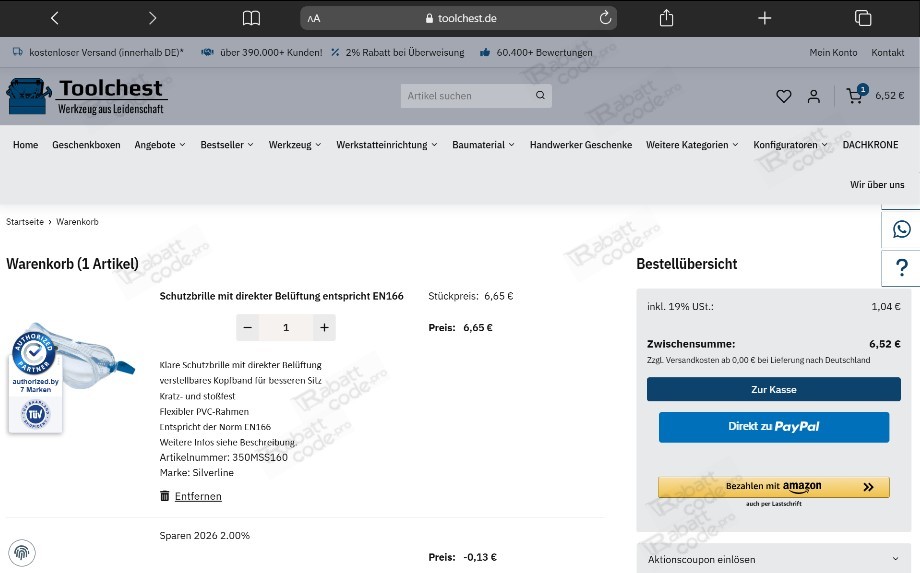920x573 pixels.
Task: Tap the AA reader text size button
Action: pos(314,18)
